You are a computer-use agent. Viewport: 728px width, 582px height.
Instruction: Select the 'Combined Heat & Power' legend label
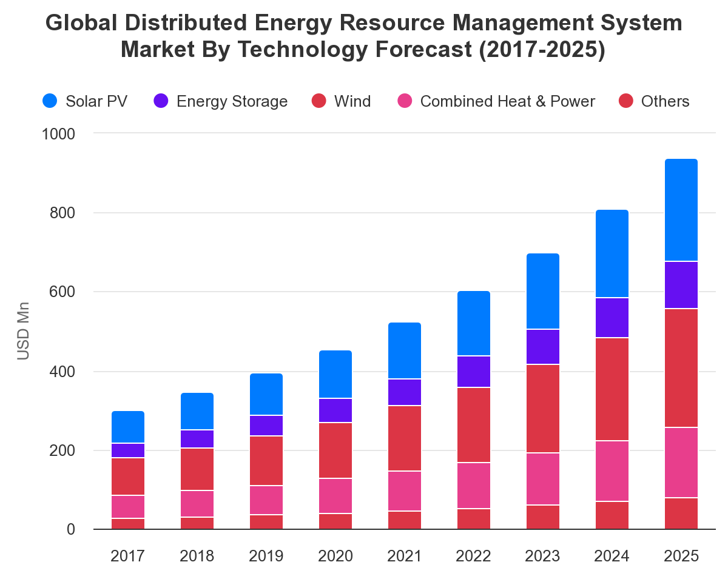click(x=508, y=101)
